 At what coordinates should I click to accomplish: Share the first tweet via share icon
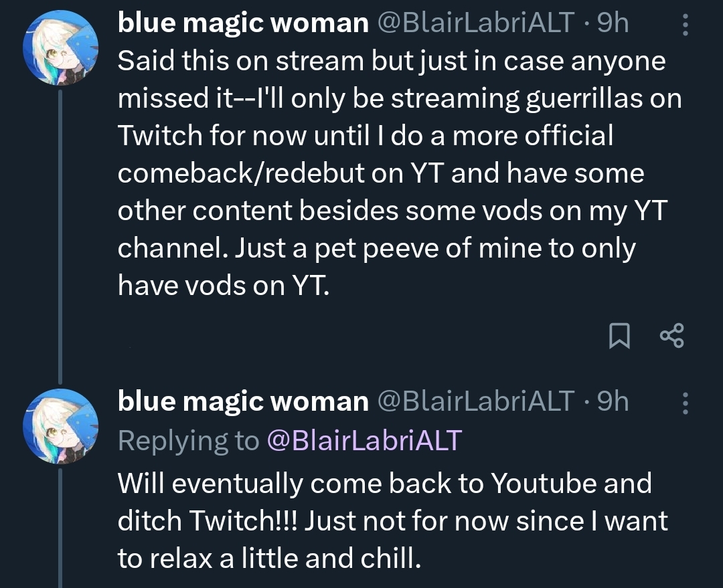pyautogui.click(x=671, y=336)
